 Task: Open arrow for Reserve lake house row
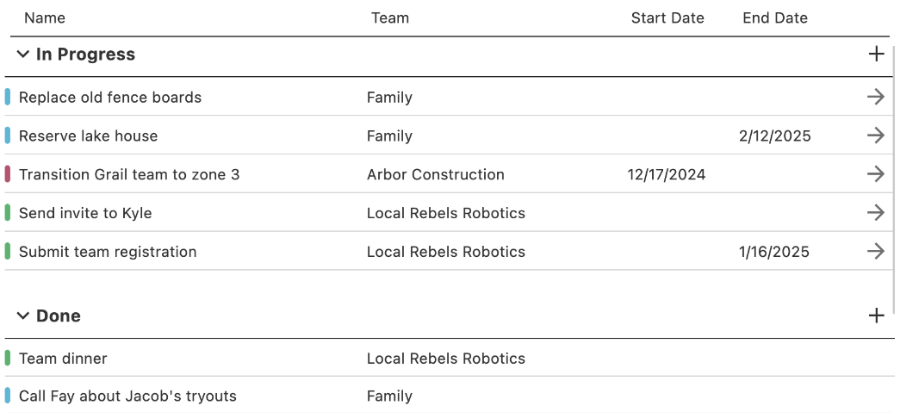point(876,136)
